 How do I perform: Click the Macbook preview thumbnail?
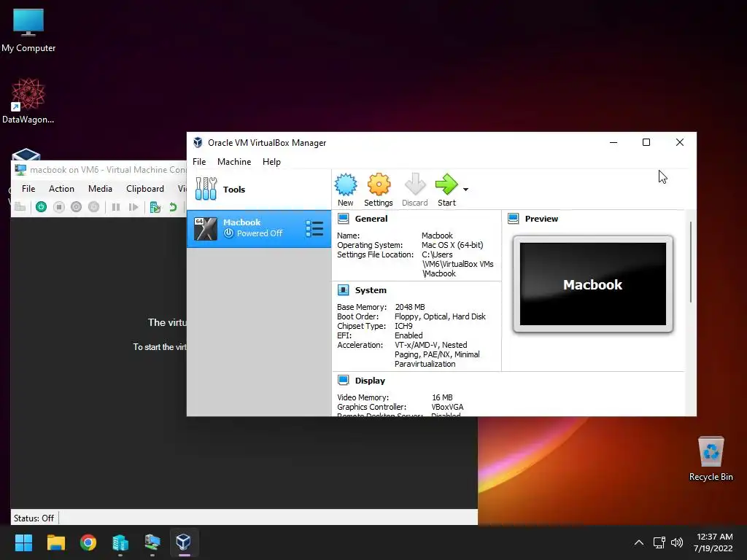pyautogui.click(x=593, y=284)
